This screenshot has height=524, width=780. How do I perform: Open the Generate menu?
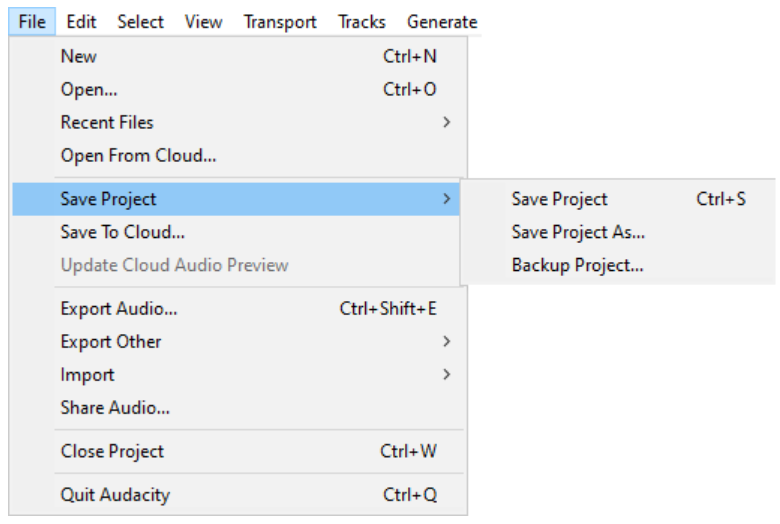pos(442,22)
